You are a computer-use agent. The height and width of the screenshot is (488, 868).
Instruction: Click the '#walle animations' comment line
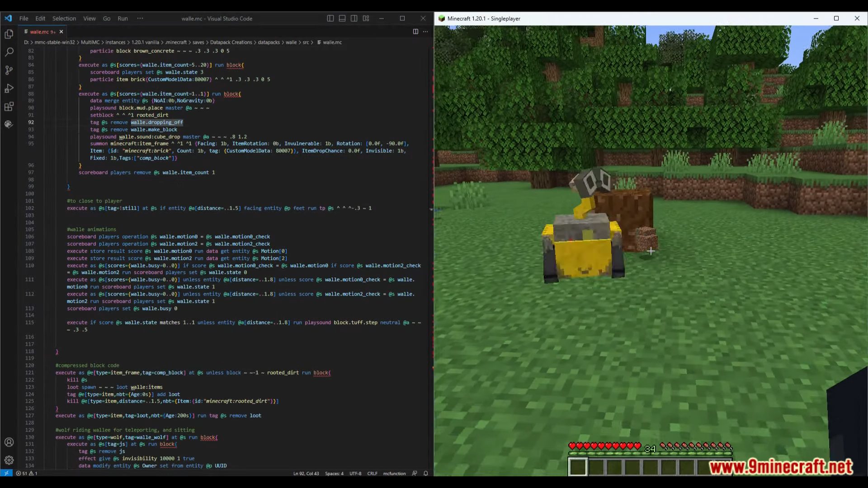(91, 230)
